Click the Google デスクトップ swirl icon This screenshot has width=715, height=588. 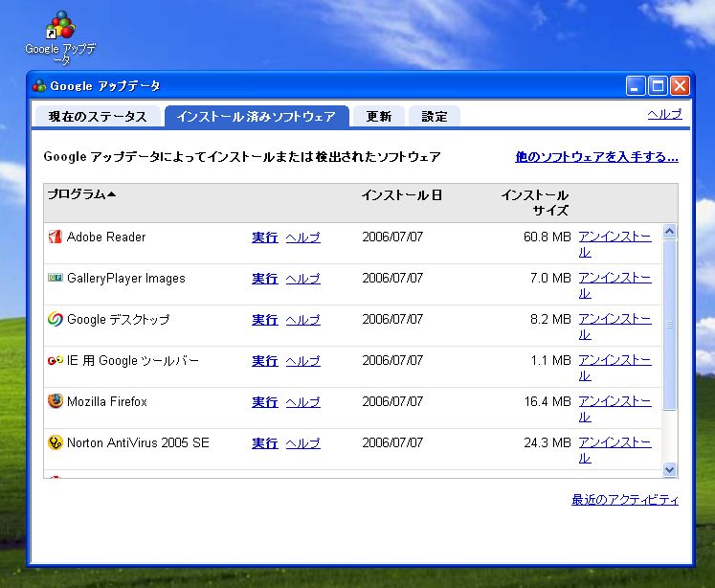(56, 319)
